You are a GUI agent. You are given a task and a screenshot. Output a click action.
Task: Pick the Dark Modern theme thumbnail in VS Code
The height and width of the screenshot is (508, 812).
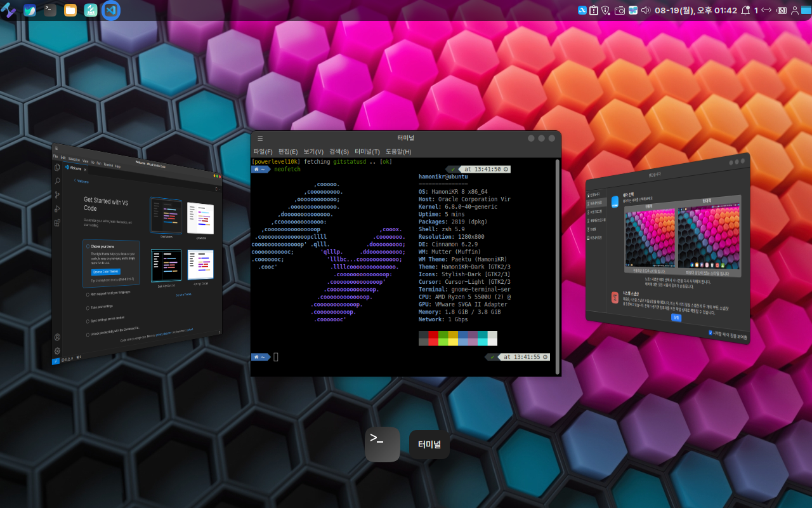[x=166, y=215]
